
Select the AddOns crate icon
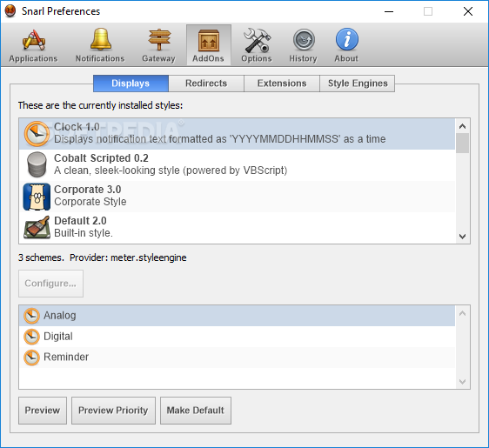[x=208, y=41]
